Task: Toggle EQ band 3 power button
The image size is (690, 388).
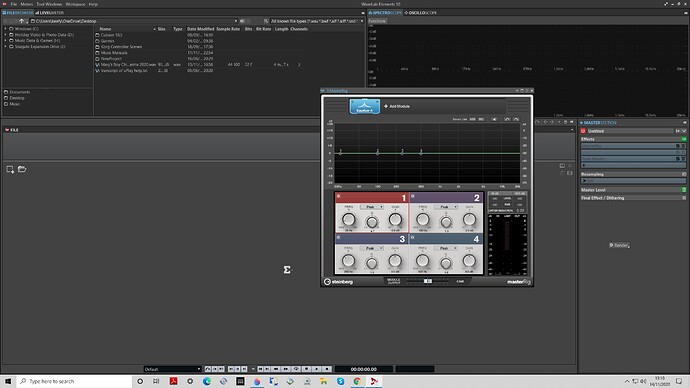Action: coord(338,237)
